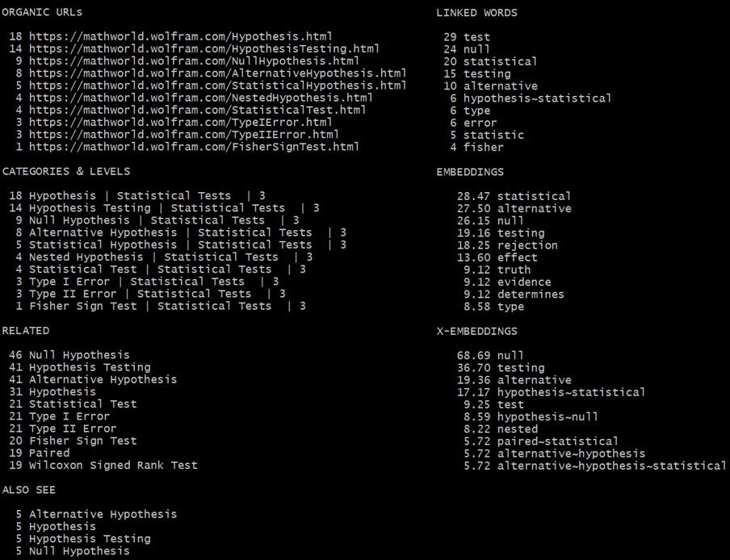Select 'Wilcoxon Signed Rank Test' related entry
Image resolution: width=730 pixels, height=560 pixels.
[113, 466]
